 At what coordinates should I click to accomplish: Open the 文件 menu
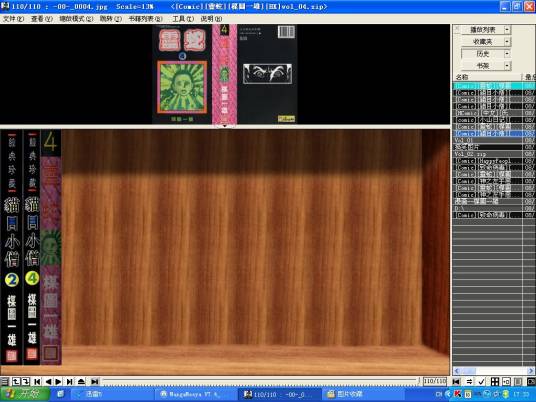coord(13,19)
